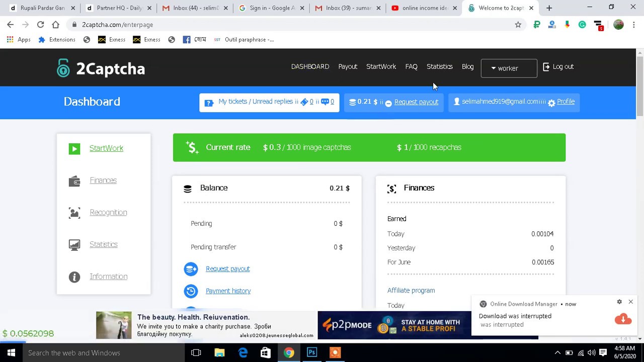Screen dimensions: 644x362
Task: Open Task View on the taskbar
Action: coord(196,352)
